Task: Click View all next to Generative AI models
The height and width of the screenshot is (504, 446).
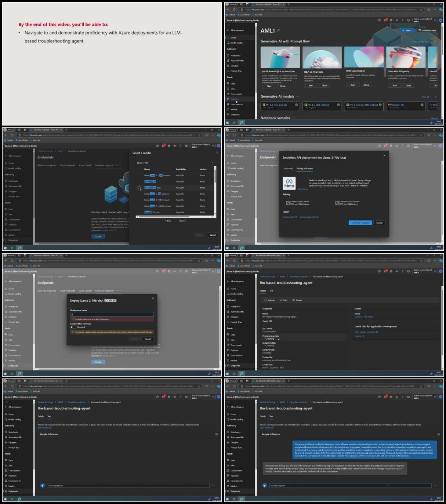Action: 425,97
